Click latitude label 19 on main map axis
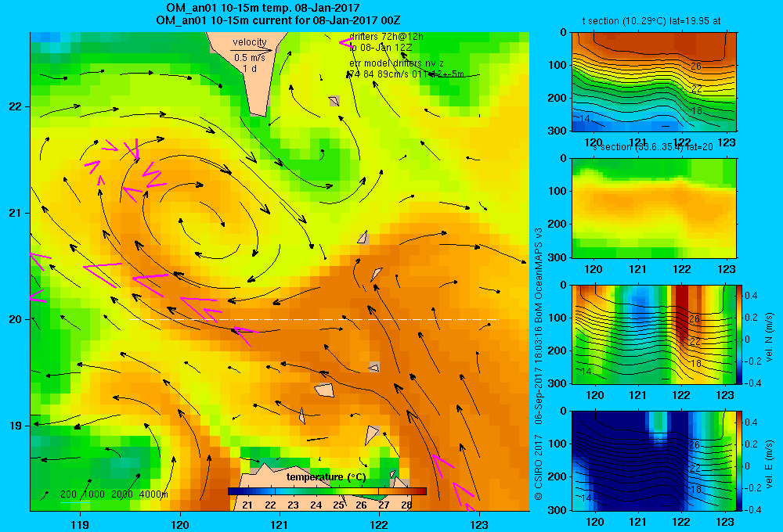Screen dimensions: 783x532 click(15, 426)
